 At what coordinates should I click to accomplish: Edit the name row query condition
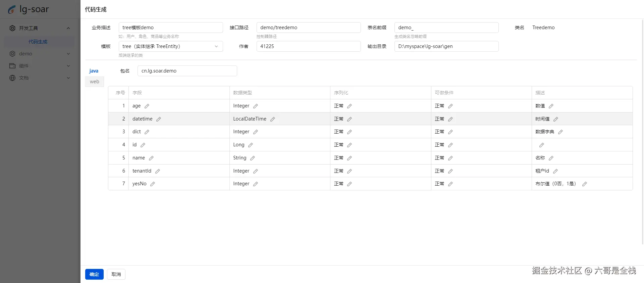450,158
